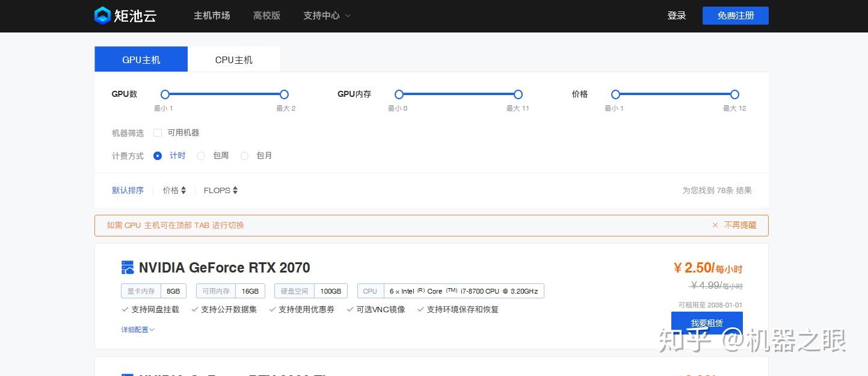Click the GPU数 maximum slider handle
The width and height of the screenshot is (868, 376).
(x=284, y=94)
